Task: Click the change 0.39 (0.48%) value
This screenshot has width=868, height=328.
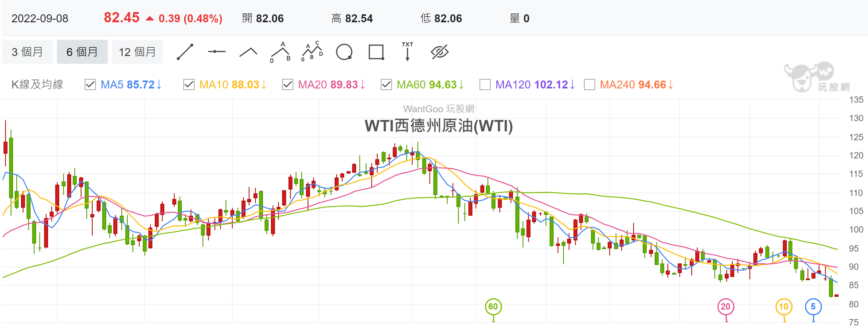Action: [190, 18]
